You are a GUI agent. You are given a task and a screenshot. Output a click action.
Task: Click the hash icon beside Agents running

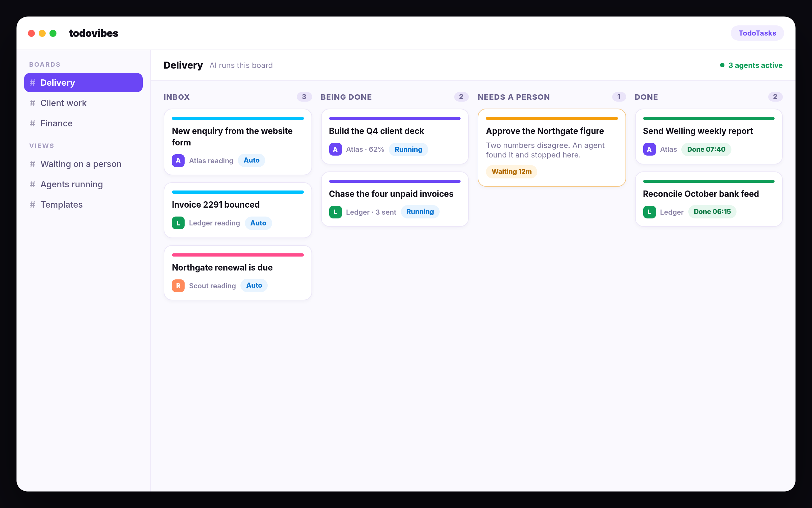pos(33,184)
